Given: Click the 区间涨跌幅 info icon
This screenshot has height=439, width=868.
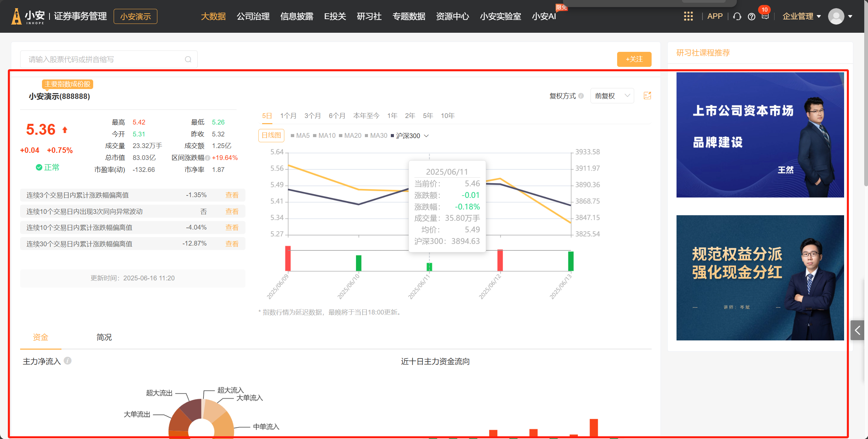Looking at the screenshot, I should [208, 158].
